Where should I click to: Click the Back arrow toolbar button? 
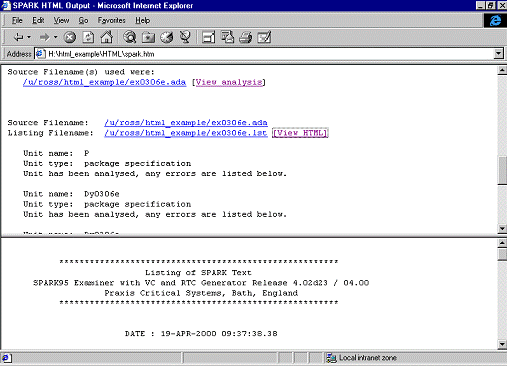click(x=18, y=37)
